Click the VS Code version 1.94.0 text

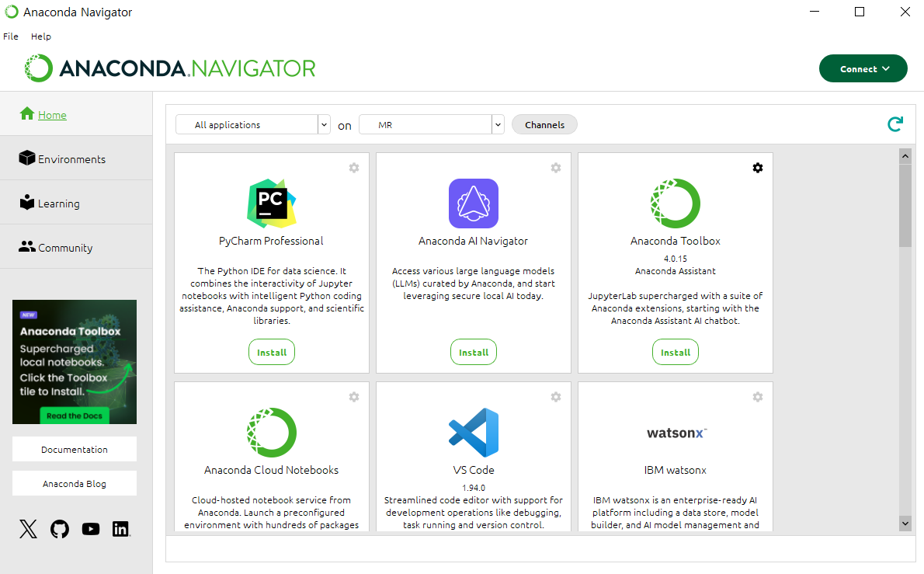tap(474, 488)
